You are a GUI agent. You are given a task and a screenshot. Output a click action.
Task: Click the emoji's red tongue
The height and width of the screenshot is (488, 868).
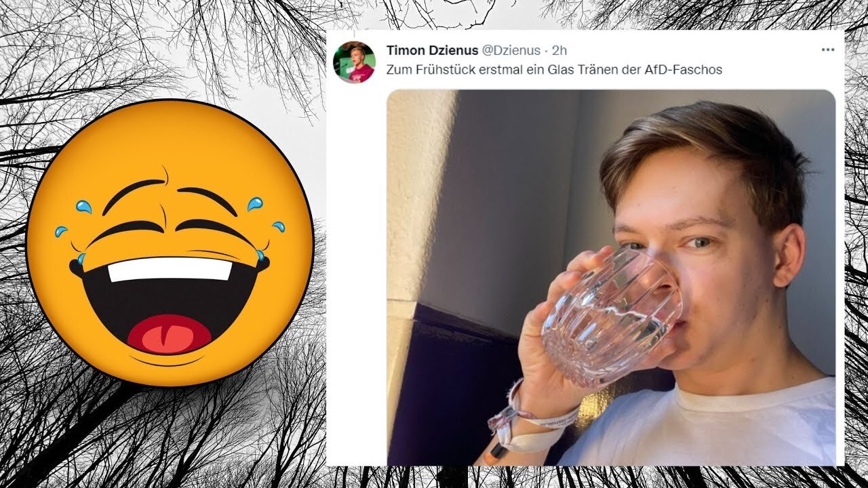pos(169,333)
